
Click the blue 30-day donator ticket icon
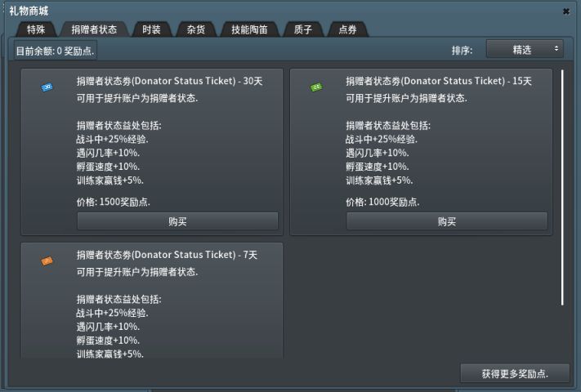[47, 87]
